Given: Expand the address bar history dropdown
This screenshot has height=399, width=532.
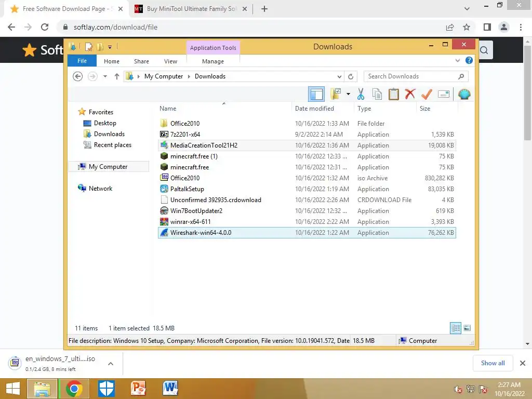Looking at the screenshot, I should (339, 76).
